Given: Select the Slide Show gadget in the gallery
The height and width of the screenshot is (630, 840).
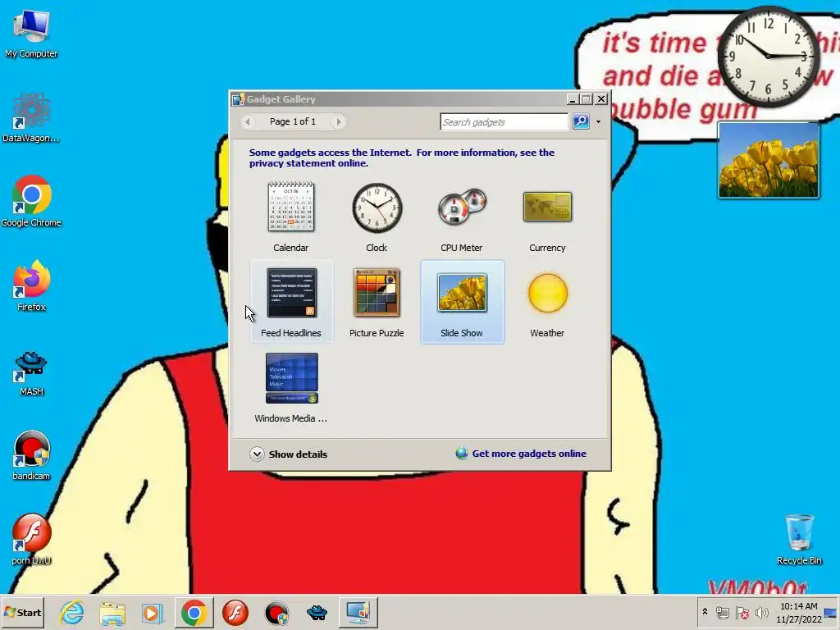Looking at the screenshot, I should tap(463, 302).
